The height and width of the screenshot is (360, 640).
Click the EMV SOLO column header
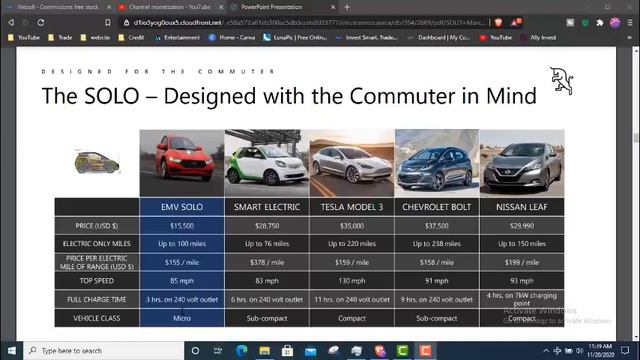[182, 207]
